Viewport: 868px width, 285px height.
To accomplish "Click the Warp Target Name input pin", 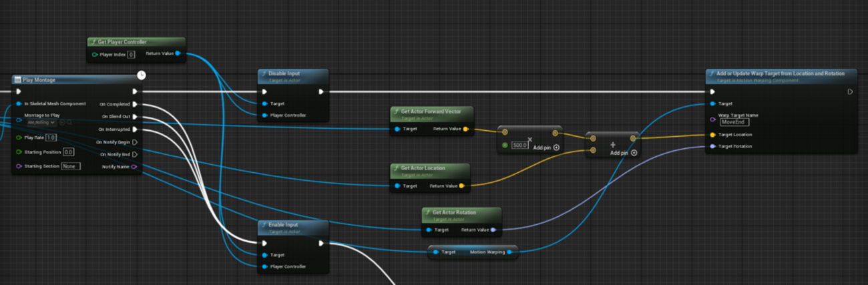I will 713,119.
